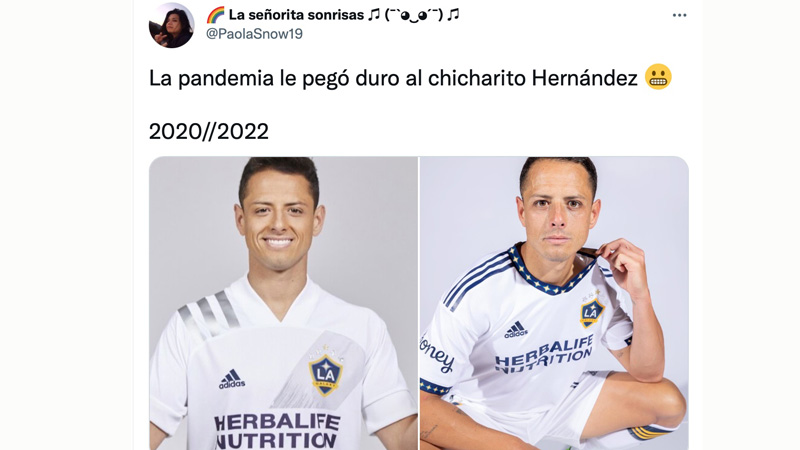This screenshot has height=450, width=800.
Task: Click the "2020//2022" text line
Action: [x=209, y=132]
